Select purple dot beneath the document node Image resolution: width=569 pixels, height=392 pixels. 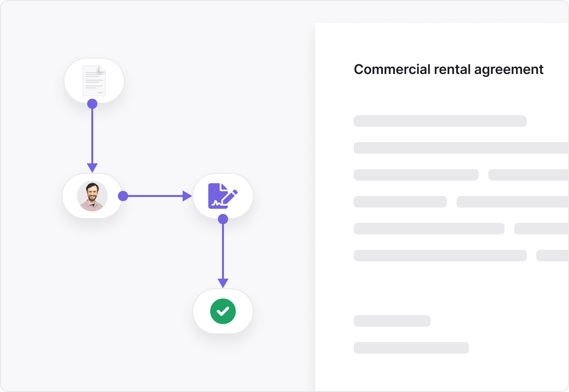click(92, 104)
